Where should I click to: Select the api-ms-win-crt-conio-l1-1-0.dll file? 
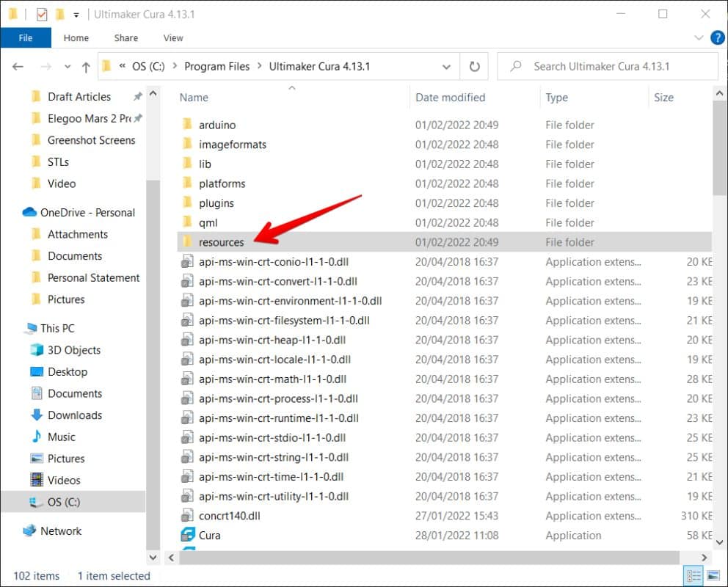(x=444, y=262)
